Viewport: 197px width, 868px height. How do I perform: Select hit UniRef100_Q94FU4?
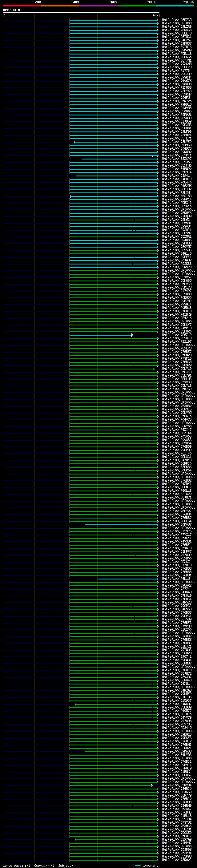(176, 98)
